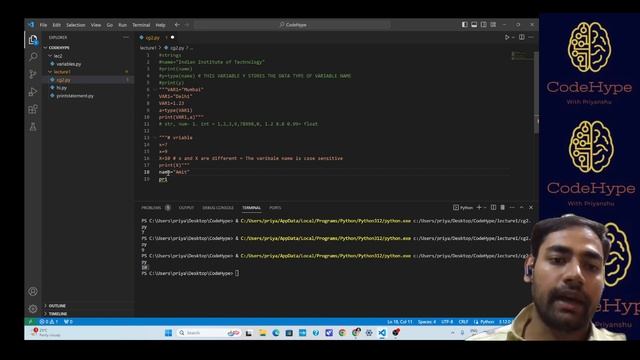The image size is (640, 360).
Task: Open errors and warnings status item
Action: 48,322
